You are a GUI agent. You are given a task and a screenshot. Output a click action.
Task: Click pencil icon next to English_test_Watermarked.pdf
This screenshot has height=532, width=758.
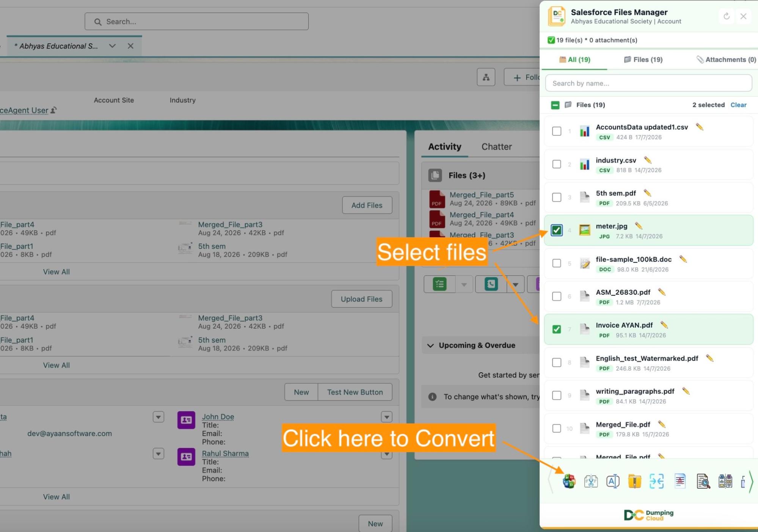click(x=709, y=358)
